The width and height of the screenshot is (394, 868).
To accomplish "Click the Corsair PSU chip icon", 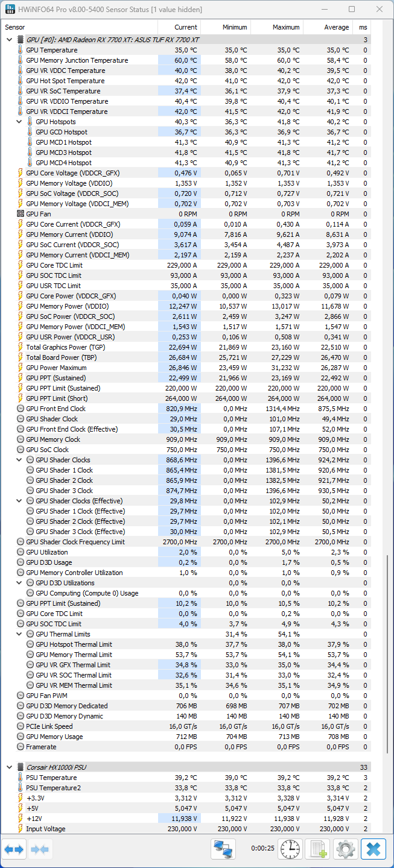I will point(21,767).
